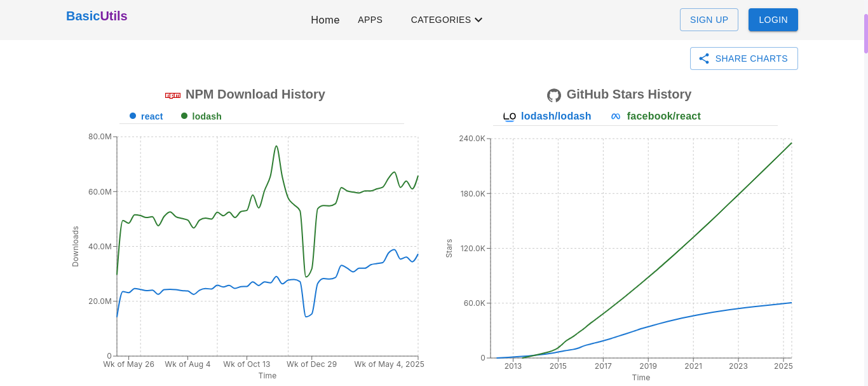Click the 120.0K y-axis label
This screenshot has width=868, height=386.
(x=472, y=248)
